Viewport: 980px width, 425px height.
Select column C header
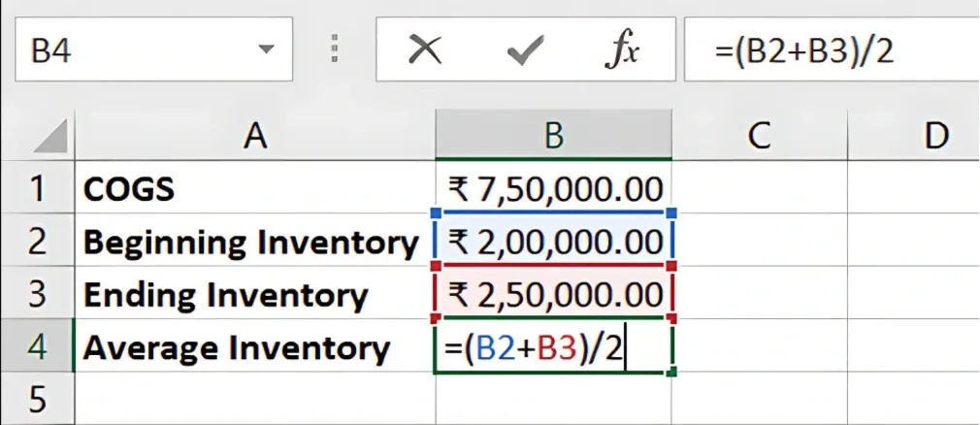pyautogui.click(x=759, y=136)
